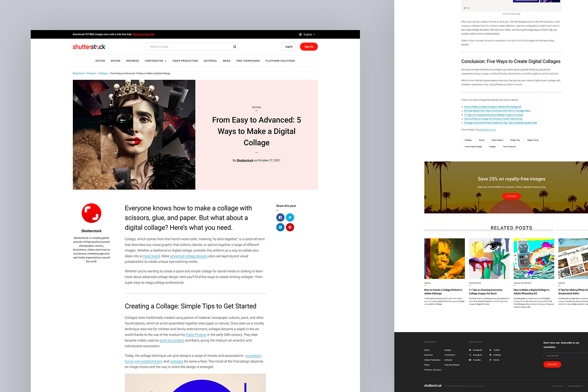
Task: Open the popovartem.com cover image link
Action: [x=487, y=130]
